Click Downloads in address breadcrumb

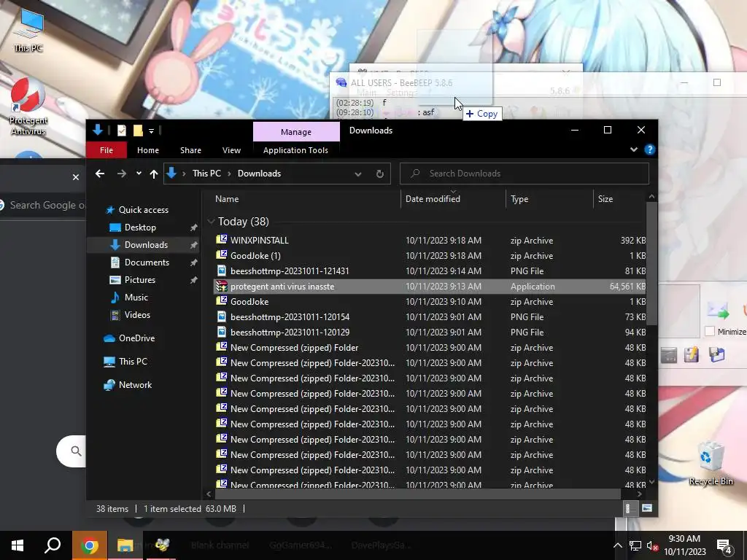[259, 174]
